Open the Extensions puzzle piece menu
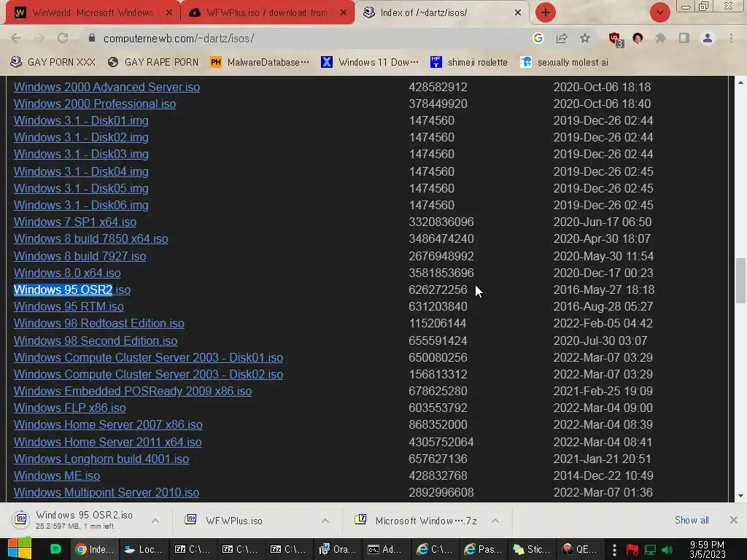Image resolution: width=747 pixels, height=560 pixels. [x=661, y=38]
